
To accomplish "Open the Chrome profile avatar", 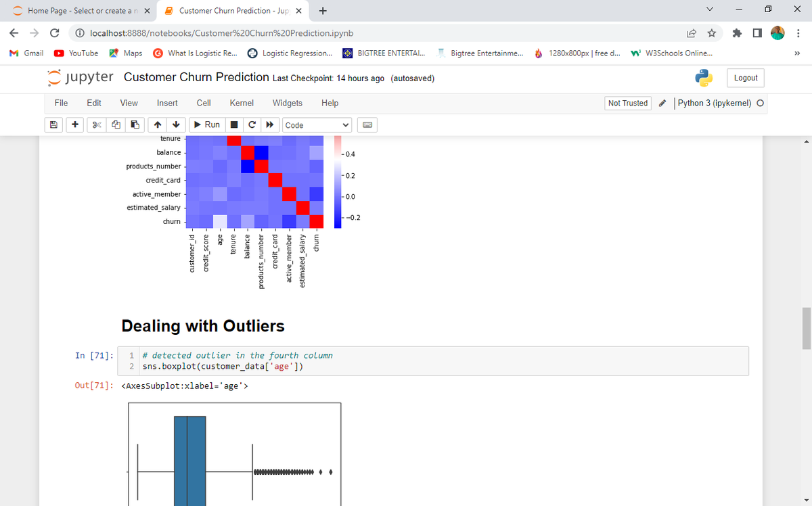I will (779, 32).
